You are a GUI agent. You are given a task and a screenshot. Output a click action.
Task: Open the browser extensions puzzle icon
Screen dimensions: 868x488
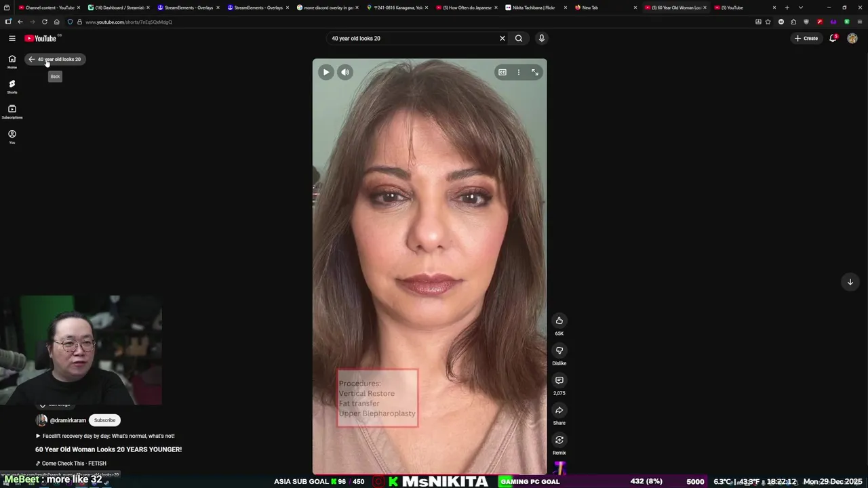(x=793, y=22)
